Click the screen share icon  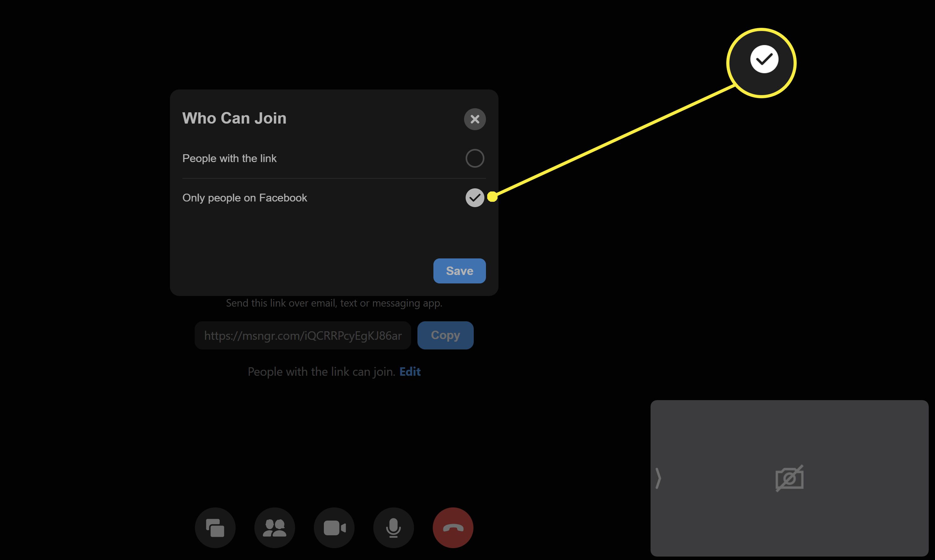[x=215, y=527]
